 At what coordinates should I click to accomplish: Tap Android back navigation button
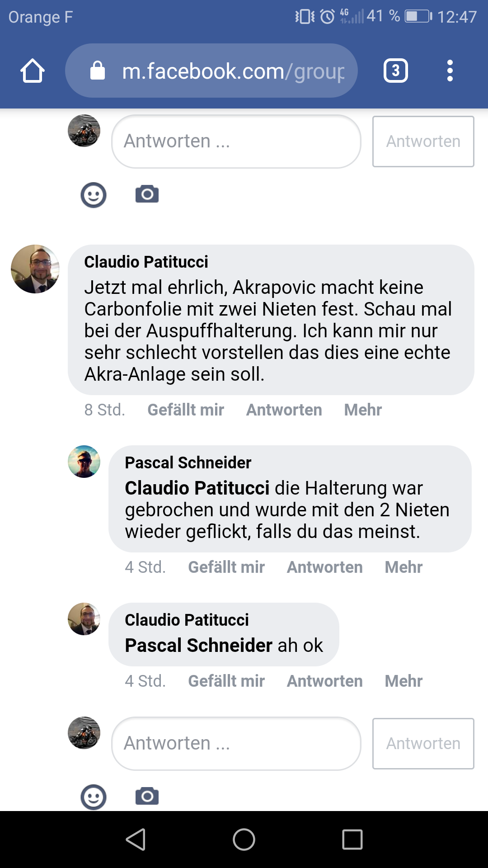pyautogui.click(x=136, y=840)
